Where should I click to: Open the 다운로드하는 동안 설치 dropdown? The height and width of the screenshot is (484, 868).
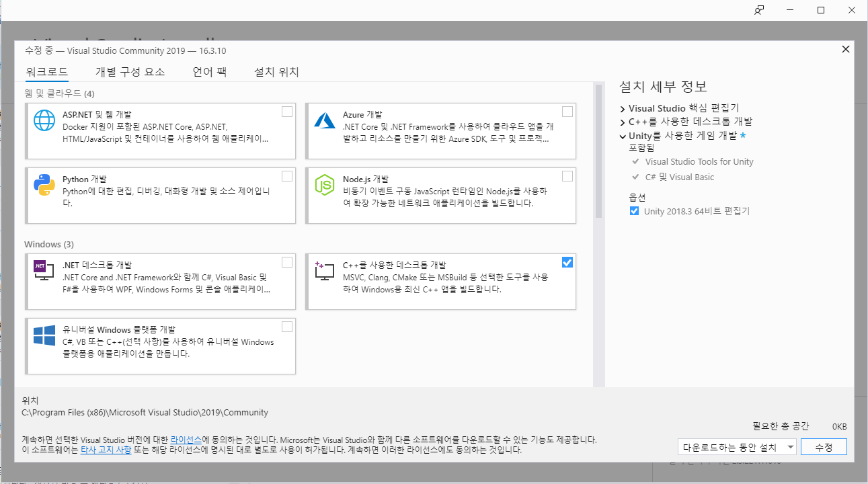tap(738, 447)
